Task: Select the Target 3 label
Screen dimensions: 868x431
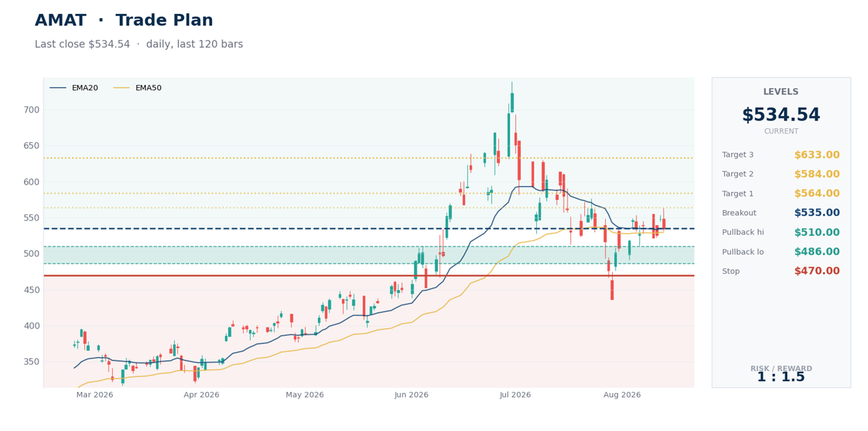Action: (x=738, y=155)
